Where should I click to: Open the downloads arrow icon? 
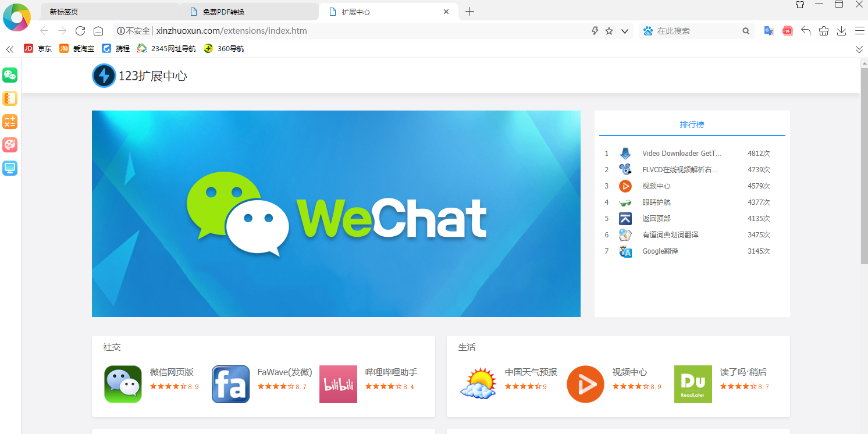point(841,31)
